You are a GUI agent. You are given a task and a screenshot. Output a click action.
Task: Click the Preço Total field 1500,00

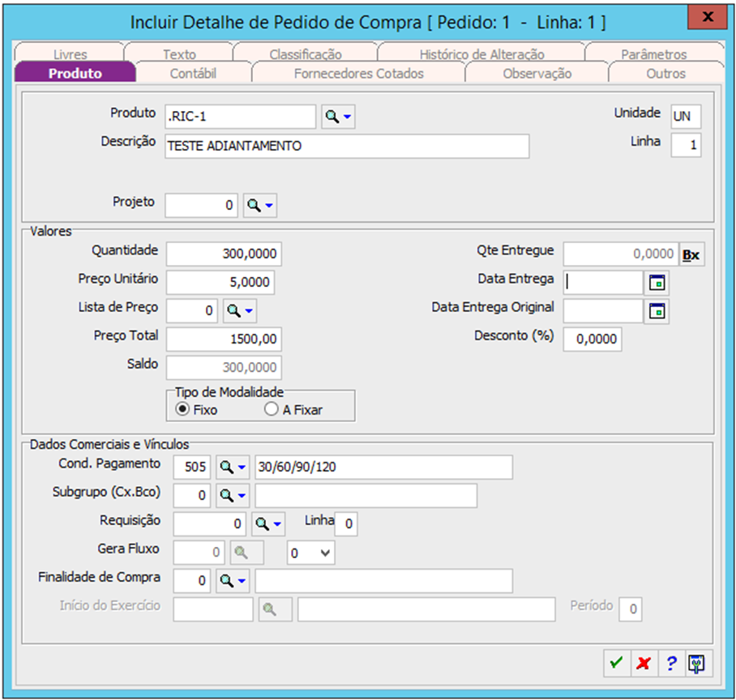click(224, 339)
